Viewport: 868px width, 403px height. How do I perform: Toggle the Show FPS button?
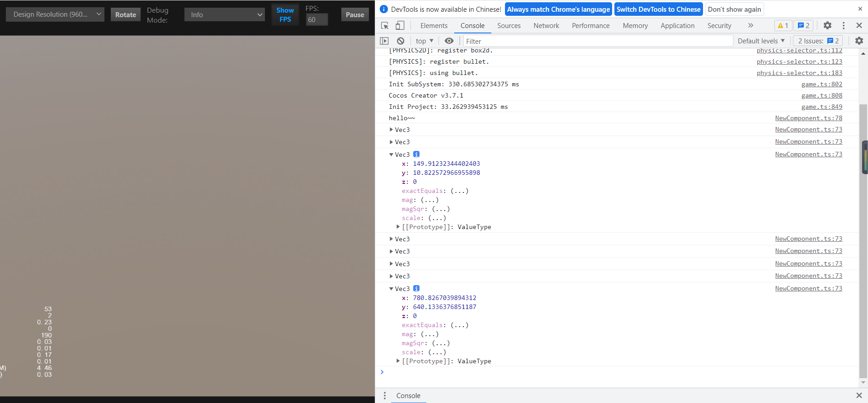[x=285, y=14]
